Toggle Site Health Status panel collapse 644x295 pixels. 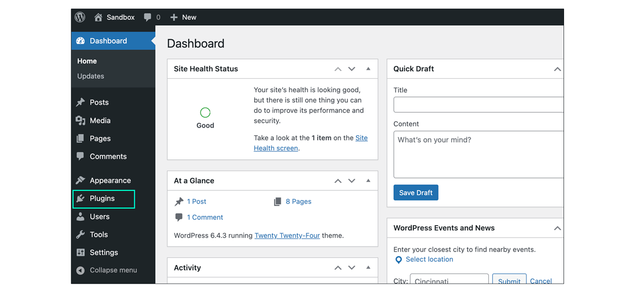pos(368,69)
